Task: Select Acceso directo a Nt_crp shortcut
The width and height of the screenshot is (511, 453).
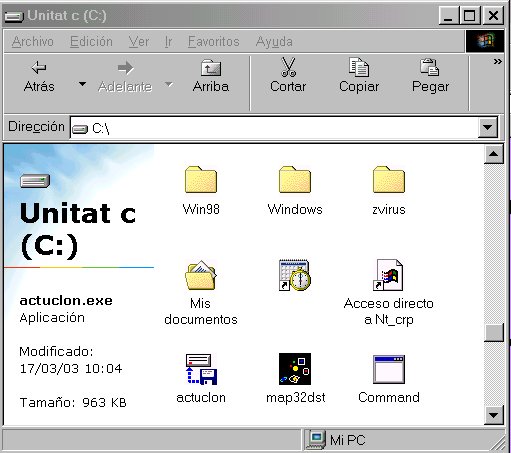Action: (x=389, y=275)
